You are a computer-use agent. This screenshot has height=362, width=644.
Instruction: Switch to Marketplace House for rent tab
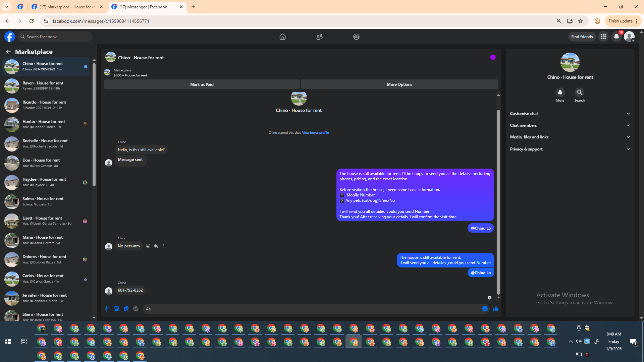(x=67, y=7)
